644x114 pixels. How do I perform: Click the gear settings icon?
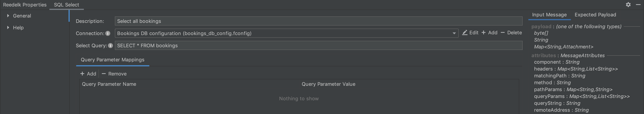[628, 5]
